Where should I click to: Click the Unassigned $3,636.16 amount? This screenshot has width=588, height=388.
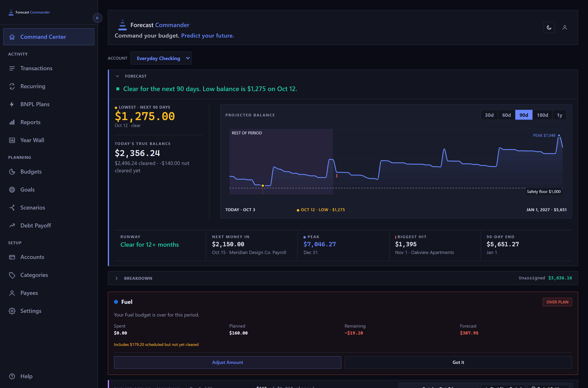tap(560, 278)
